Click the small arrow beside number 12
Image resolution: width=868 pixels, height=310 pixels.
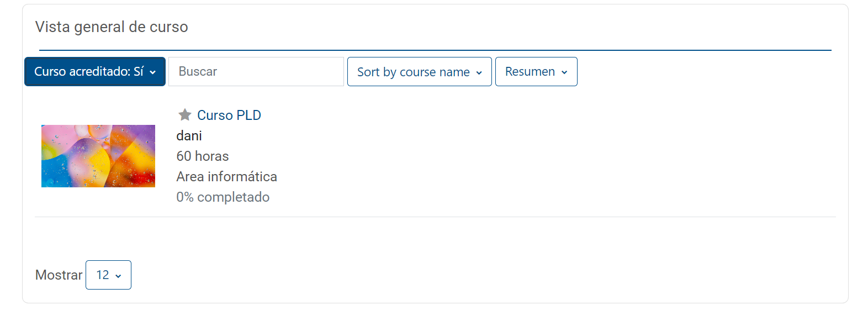118,276
